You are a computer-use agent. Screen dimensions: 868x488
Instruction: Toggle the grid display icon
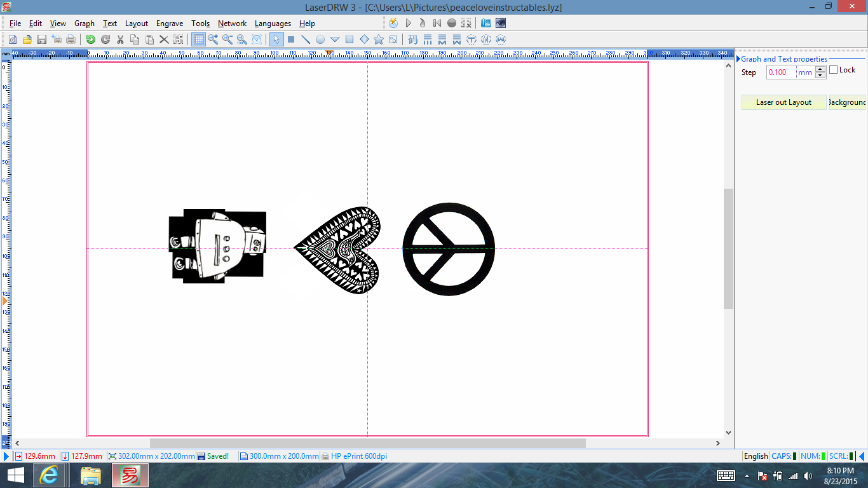(198, 39)
